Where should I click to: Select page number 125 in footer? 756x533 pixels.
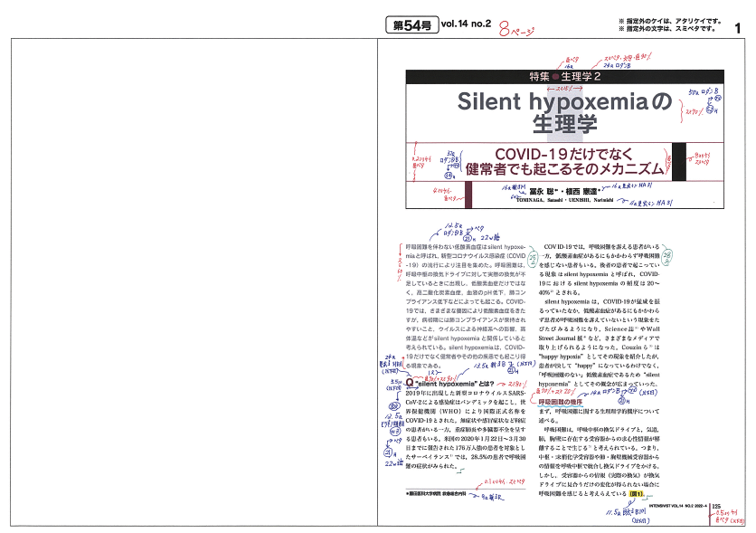coord(715,506)
